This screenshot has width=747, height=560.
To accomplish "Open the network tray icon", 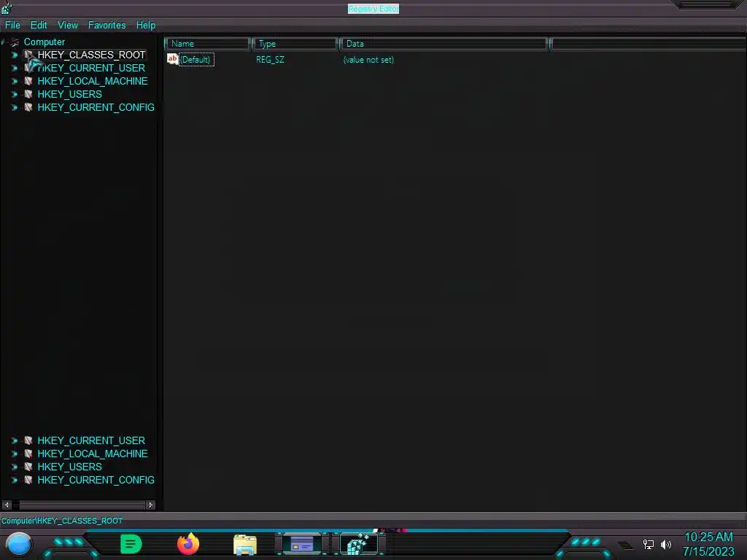I will [649, 544].
